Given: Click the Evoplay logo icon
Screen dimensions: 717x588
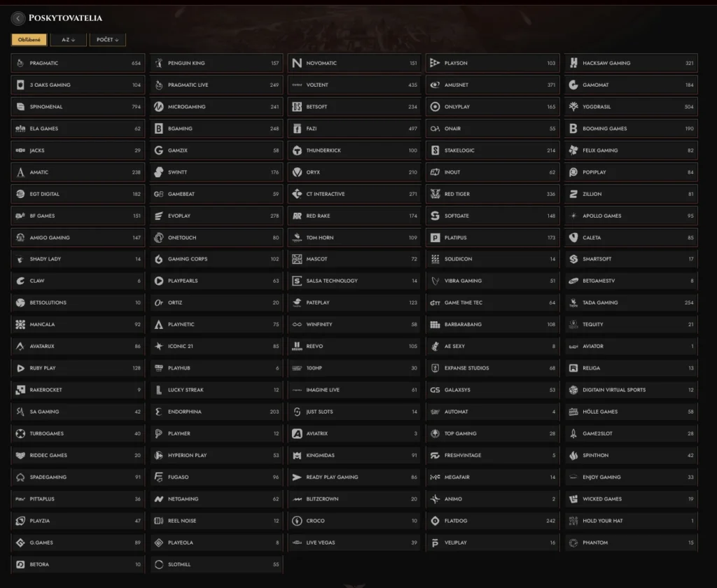Looking at the screenshot, I should (x=159, y=216).
